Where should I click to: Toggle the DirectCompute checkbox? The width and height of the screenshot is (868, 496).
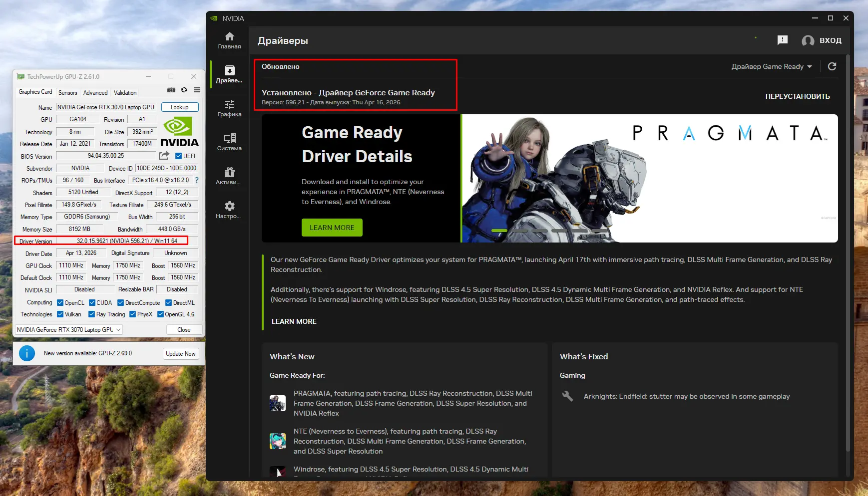pos(120,303)
